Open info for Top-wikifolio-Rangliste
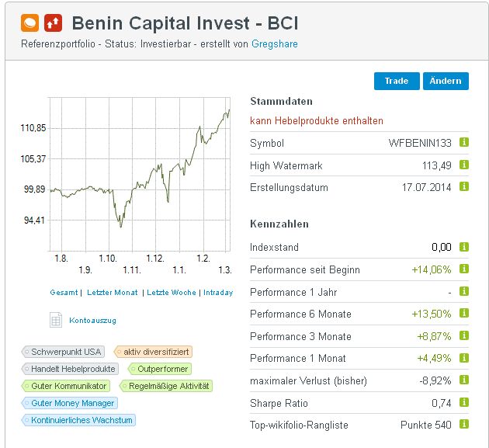The image size is (489, 448). tap(464, 425)
